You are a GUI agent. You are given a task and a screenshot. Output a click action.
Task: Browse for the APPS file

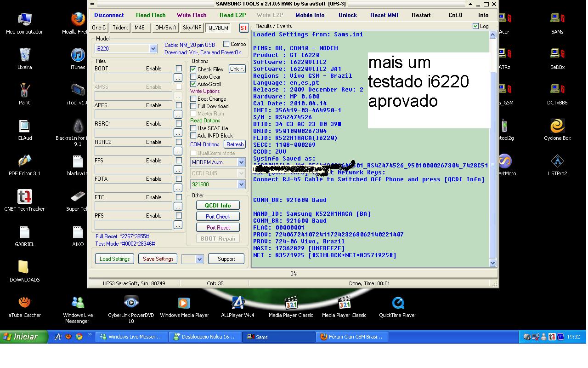coord(178,115)
